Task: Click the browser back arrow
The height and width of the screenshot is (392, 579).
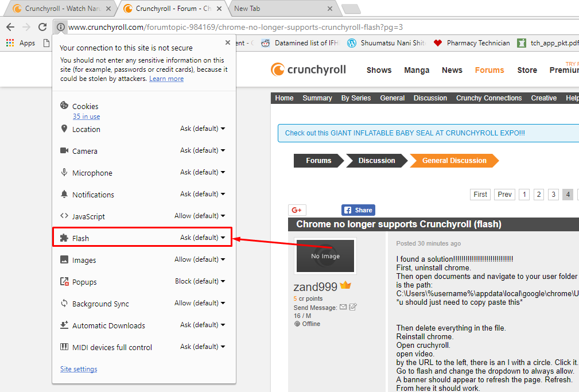Action: coord(10,27)
